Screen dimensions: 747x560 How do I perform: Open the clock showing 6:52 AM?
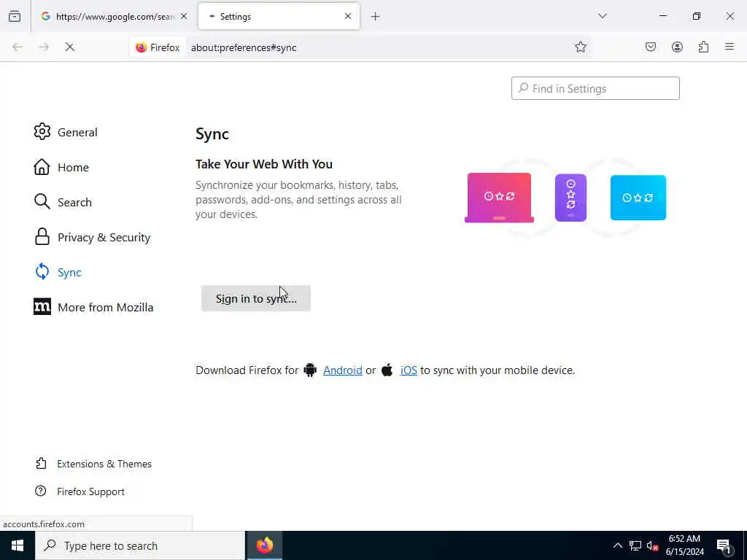pyautogui.click(x=685, y=545)
